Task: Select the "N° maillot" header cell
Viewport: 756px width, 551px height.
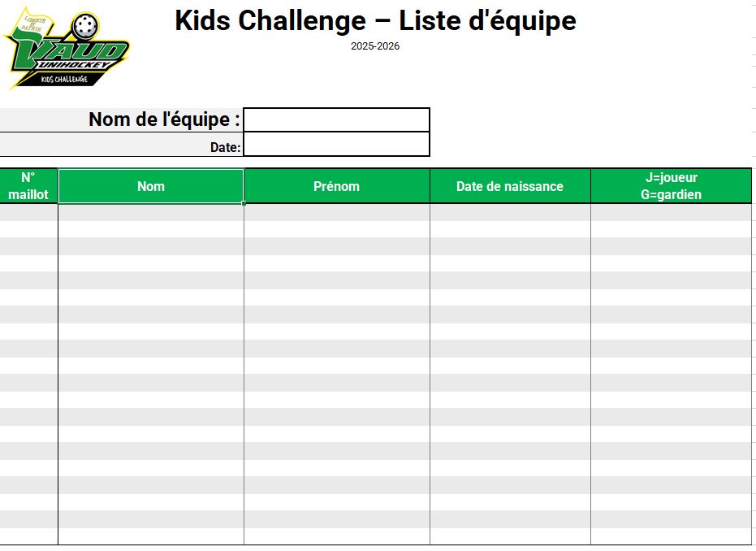Action: pos(28,186)
